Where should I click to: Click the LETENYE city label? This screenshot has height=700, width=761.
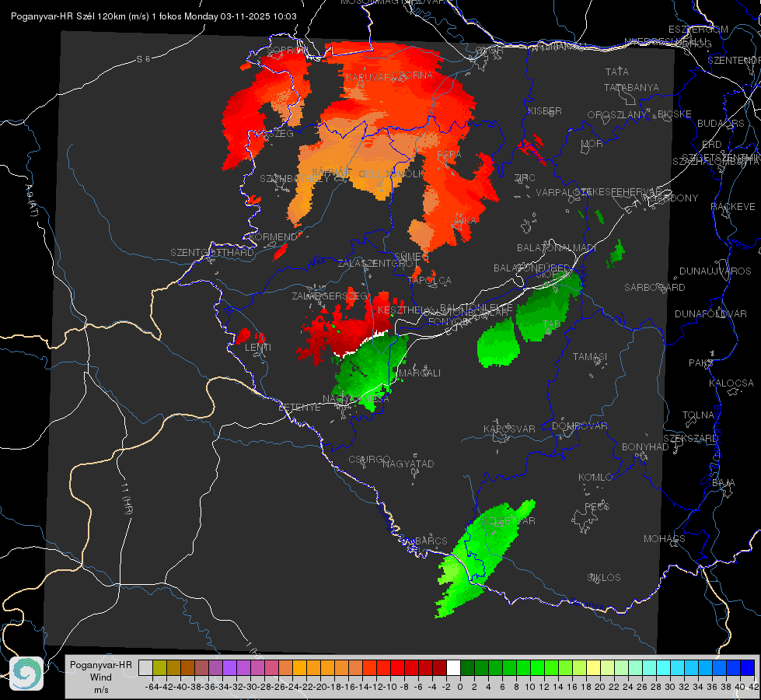[x=299, y=407]
